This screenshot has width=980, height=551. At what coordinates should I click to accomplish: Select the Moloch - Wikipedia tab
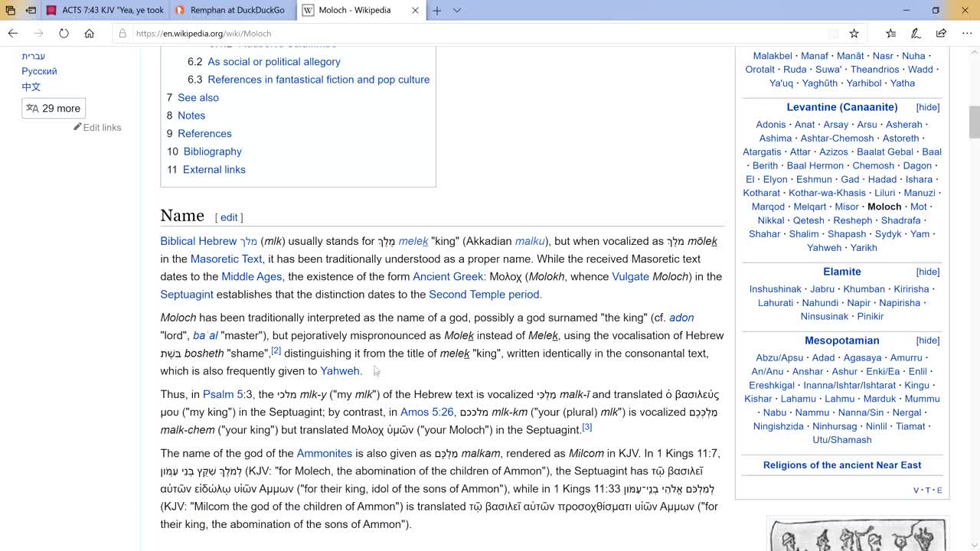[354, 11]
